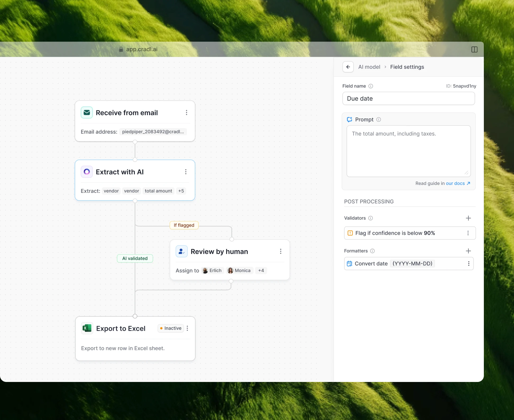The width and height of the screenshot is (514, 420).
Task: Select the Field settings breadcrumb
Action: pos(407,67)
